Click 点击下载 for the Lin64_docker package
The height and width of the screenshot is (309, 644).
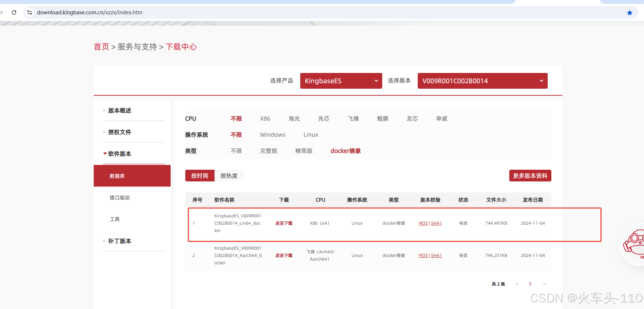(284, 223)
